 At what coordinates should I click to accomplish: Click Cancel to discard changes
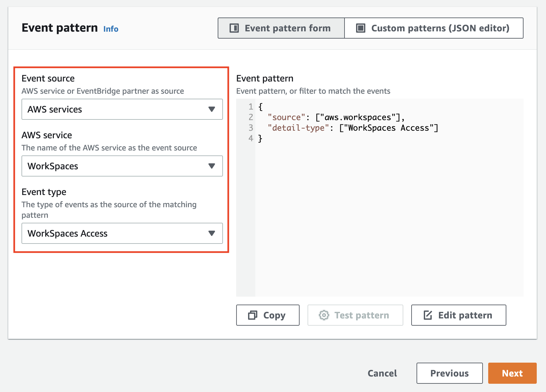[382, 373]
